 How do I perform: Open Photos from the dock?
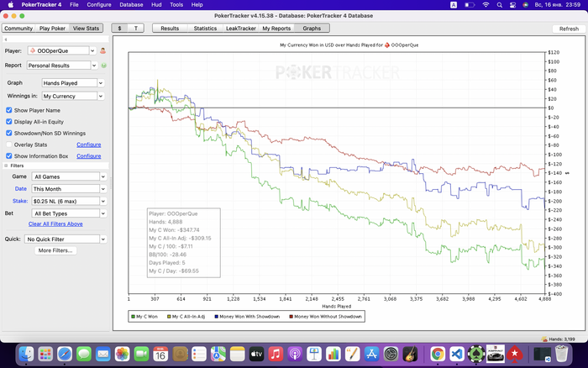(122, 354)
